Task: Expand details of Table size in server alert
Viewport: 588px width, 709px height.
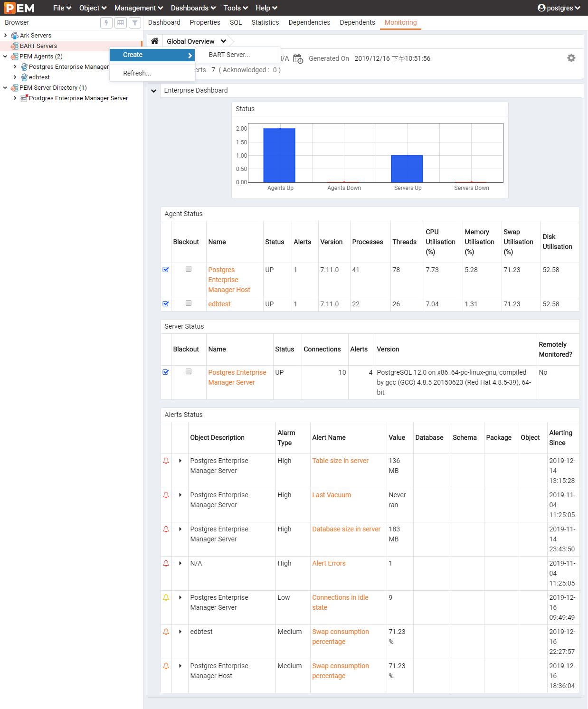Action: 180,461
